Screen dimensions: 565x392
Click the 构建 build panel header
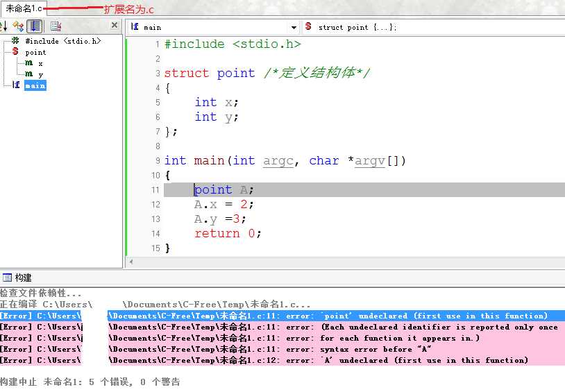coord(24,278)
